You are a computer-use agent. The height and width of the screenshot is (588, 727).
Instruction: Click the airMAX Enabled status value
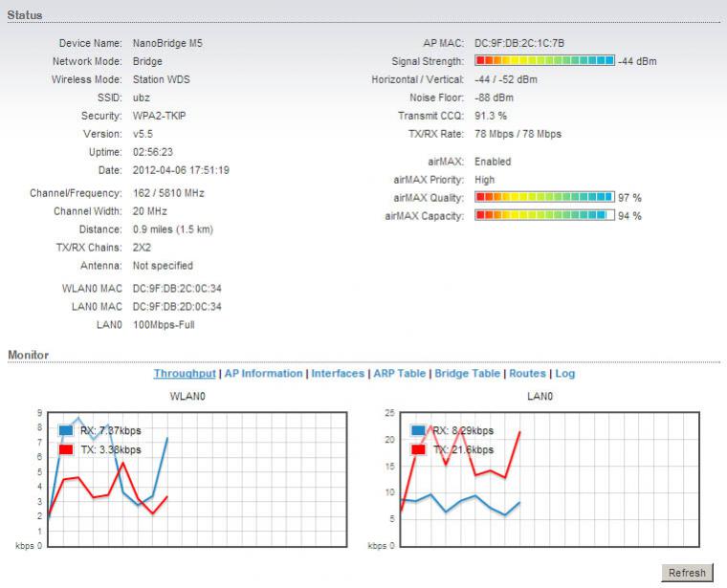pyautogui.click(x=493, y=162)
